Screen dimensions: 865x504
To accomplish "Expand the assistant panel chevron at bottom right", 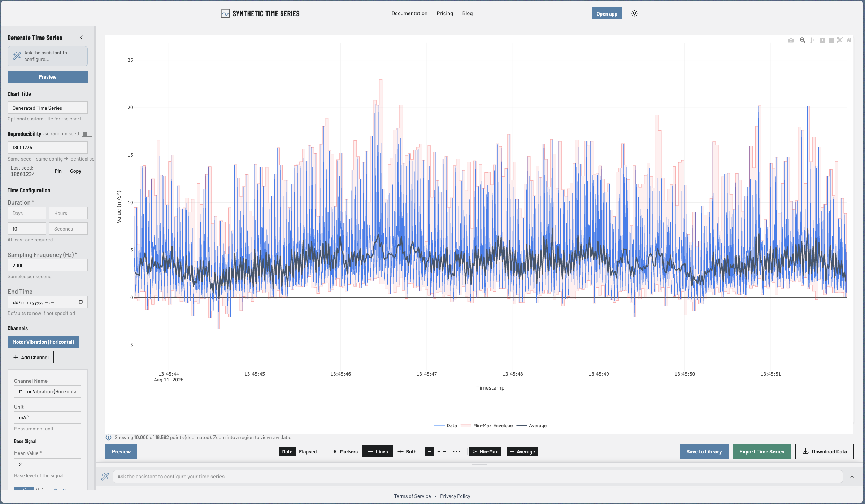I will [x=852, y=477].
